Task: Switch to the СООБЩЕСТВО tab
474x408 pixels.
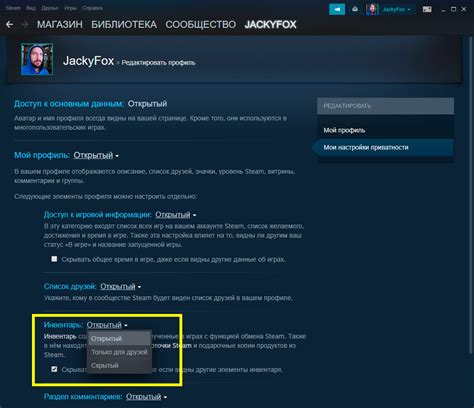Action: pos(201,24)
